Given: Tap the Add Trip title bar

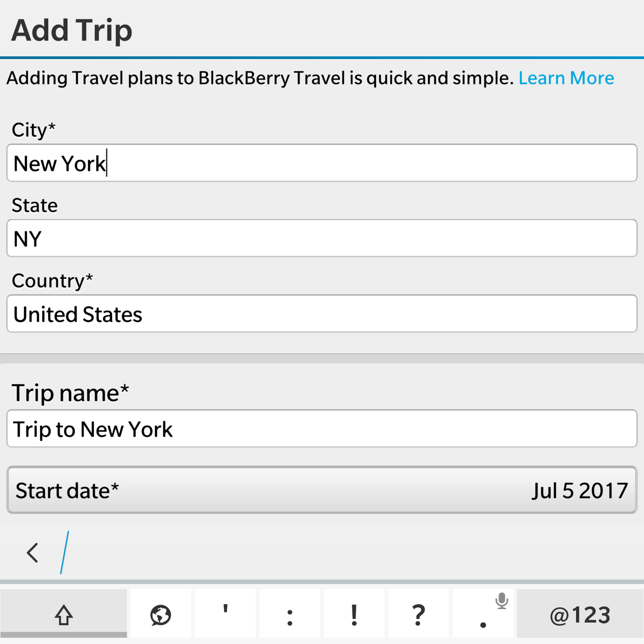Looking at the screenshot, I should pos(322,29).
